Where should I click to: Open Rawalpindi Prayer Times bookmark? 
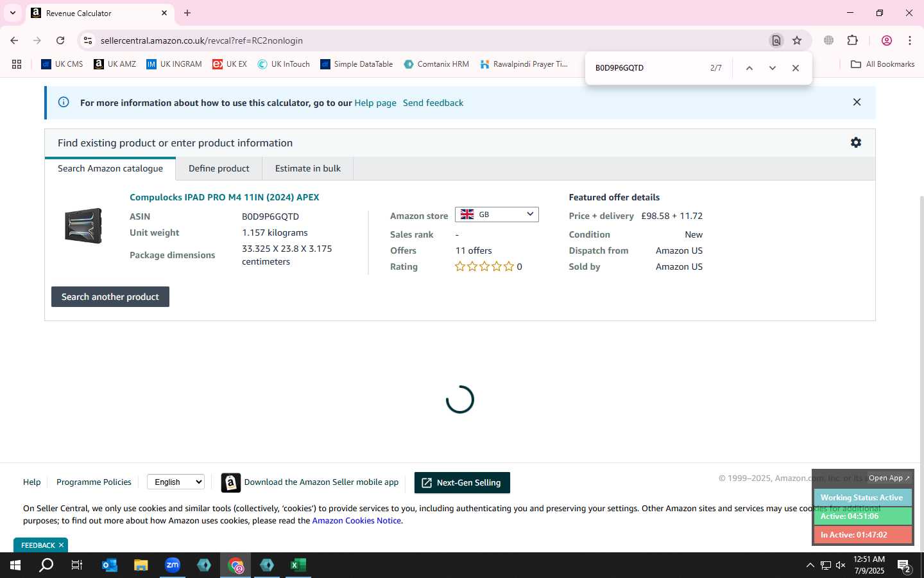[524, 64]
